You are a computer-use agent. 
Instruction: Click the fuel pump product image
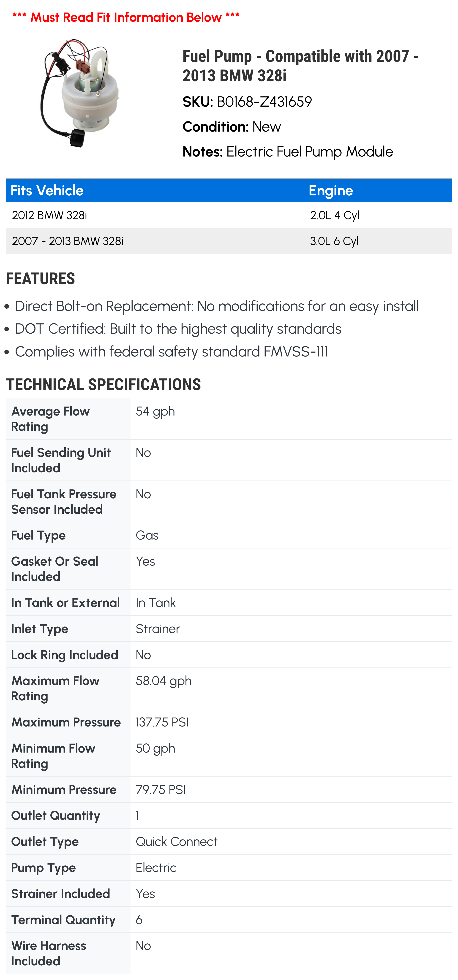tap(79, 93)
